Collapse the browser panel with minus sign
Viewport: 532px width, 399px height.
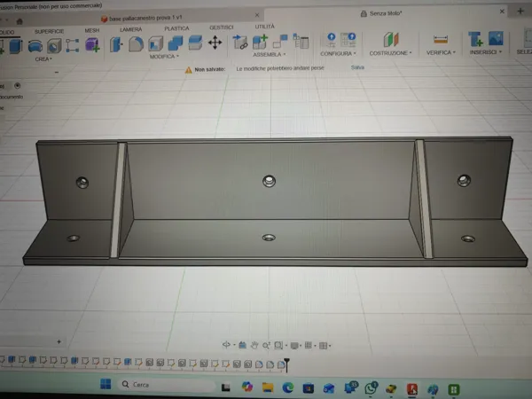(x=57, y=73)
